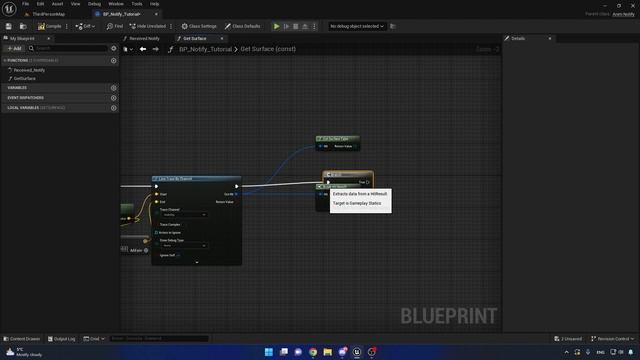This screenshot has width=640, height=360.
Task: Open the Tools menu
Action: click(137, 4)
